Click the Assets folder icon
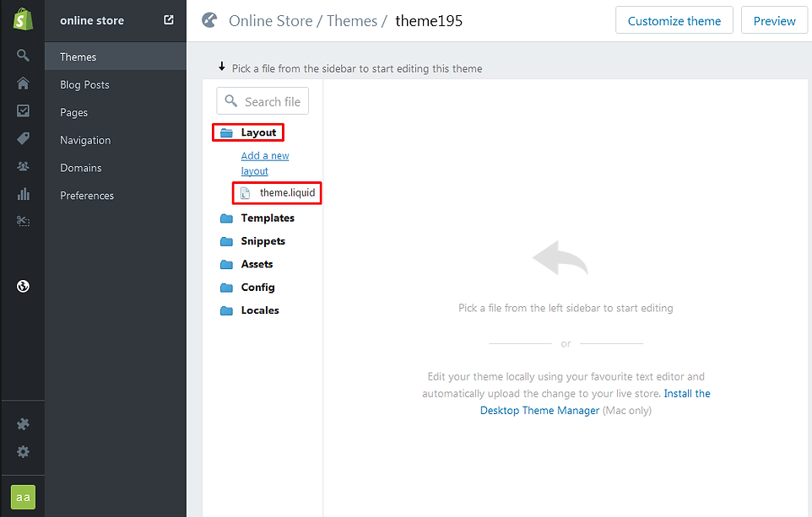Screen dimensions: 812x517 click(x=226, y=265)
